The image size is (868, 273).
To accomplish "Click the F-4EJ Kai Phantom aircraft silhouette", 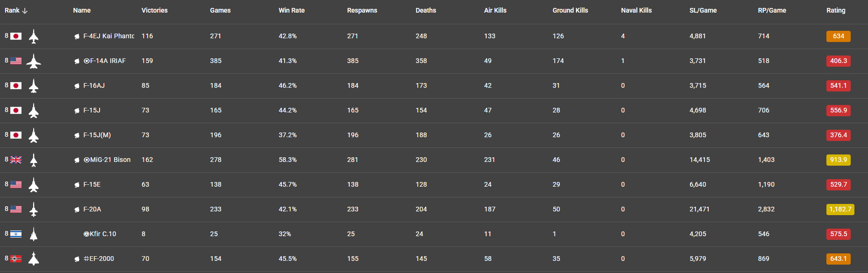I will (34, 36).
